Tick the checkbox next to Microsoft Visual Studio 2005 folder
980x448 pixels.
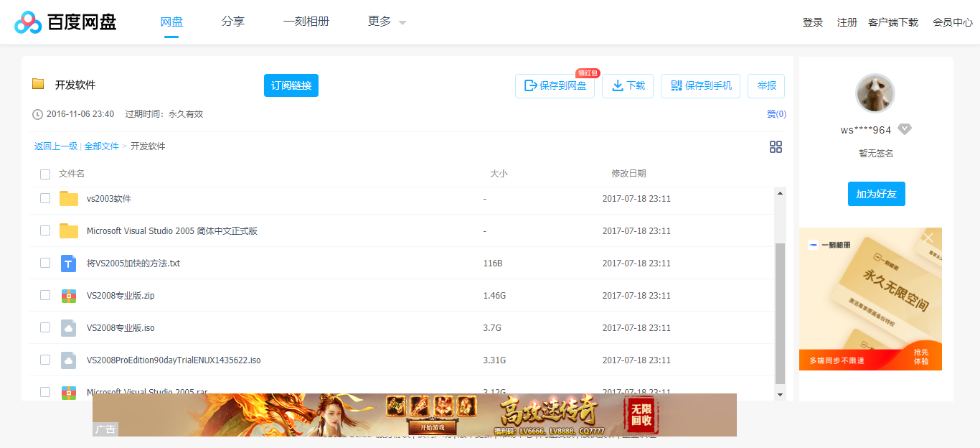tap(45, 230)
